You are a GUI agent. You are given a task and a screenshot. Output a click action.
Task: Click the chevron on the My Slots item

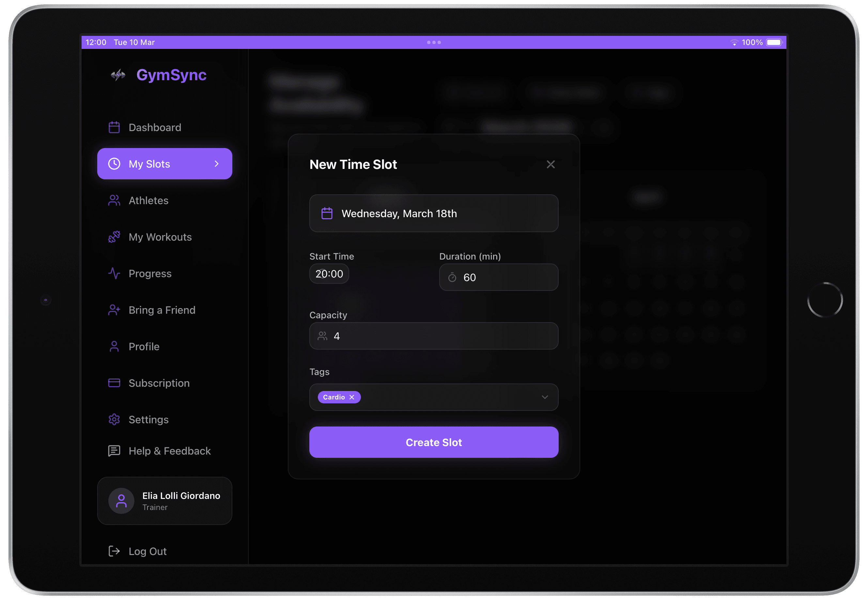(216, 164)
